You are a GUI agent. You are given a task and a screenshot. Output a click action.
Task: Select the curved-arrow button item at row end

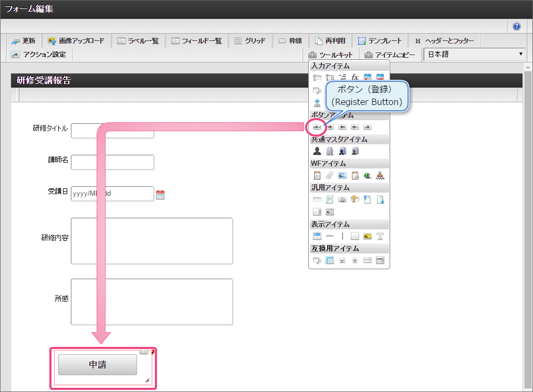click(368, 127)
